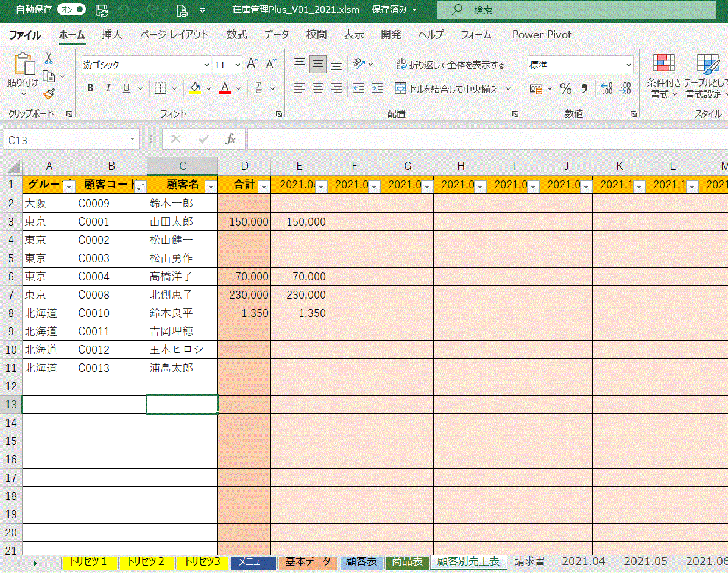
Task: Click the Format Painter brush icon
Action: (x=49, y=94)
